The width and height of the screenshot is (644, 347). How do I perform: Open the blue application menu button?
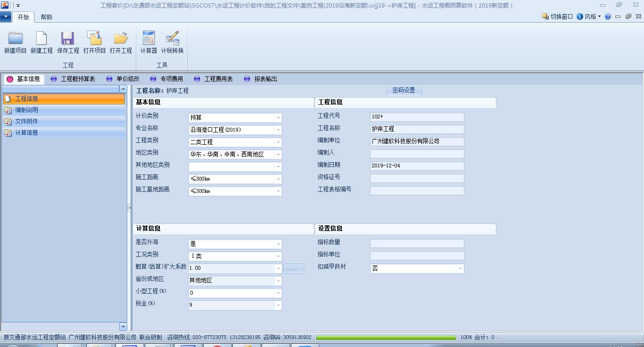click(6, 17)
